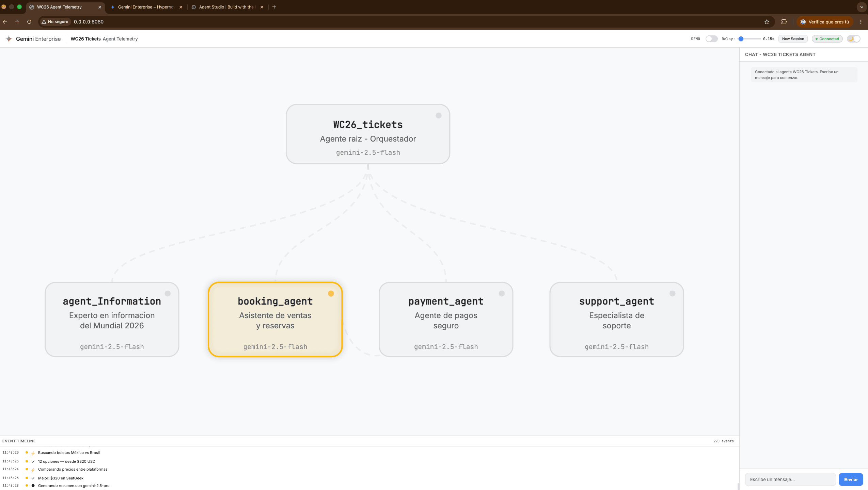This screenshot has width=868, height=490.
Task: Click the '290 events' counter
Action: [724, 441]
